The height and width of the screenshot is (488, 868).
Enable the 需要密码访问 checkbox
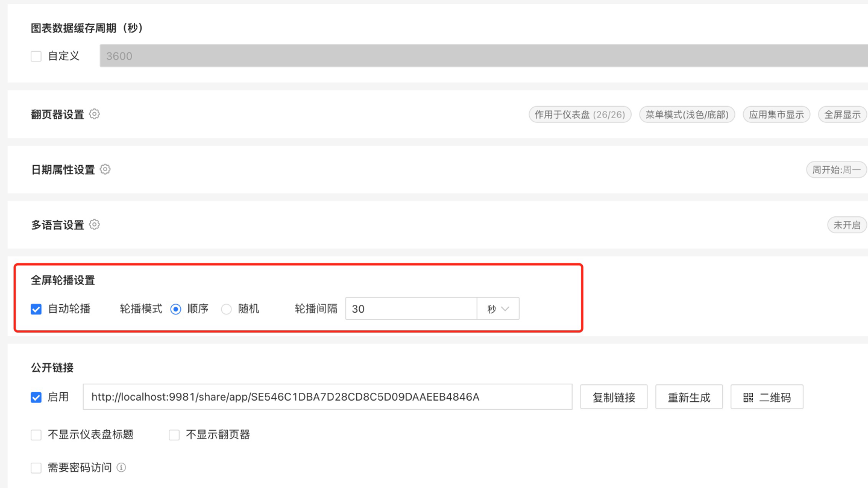(x=36, y=468)
